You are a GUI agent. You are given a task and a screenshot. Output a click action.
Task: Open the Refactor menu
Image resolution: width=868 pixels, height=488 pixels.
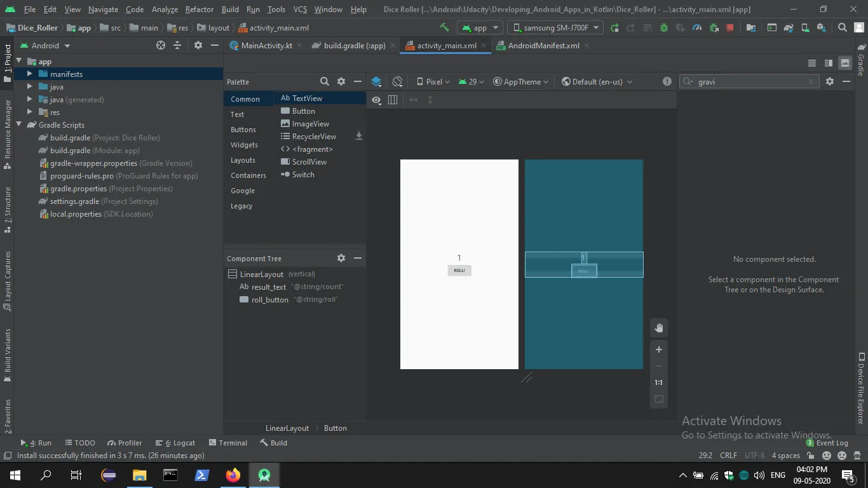click(x=199, y=10)
